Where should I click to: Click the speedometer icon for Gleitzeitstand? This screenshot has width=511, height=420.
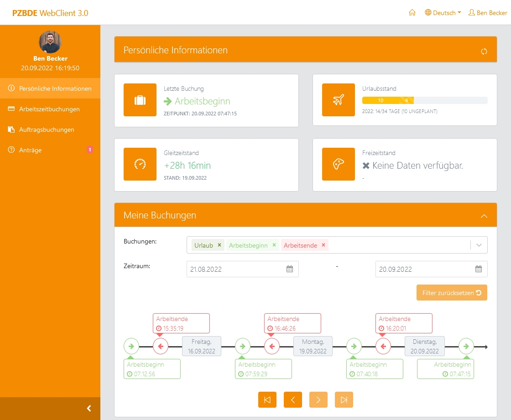click(x=140, y=165)
